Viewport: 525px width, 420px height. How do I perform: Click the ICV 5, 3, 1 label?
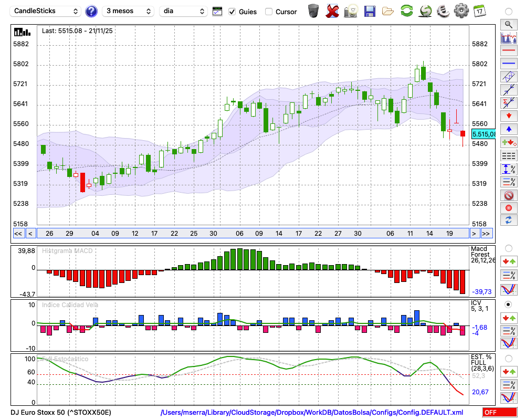point(479,306)
